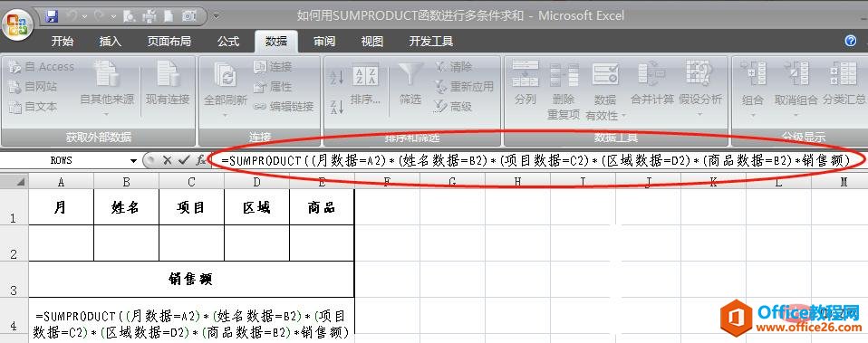Switch to 页面布局 ribbon tab
Viewport: 868px width, 343px height.
169,42
